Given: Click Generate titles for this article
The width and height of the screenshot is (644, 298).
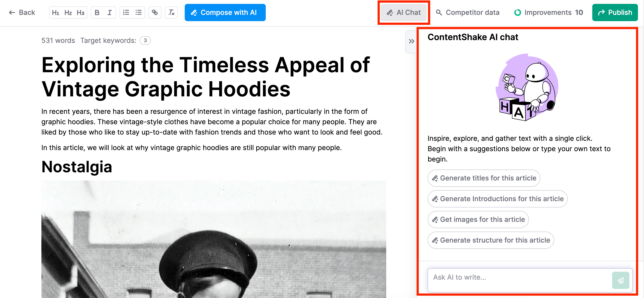Looking at the screenshot, I should click(x=484, y=177).
